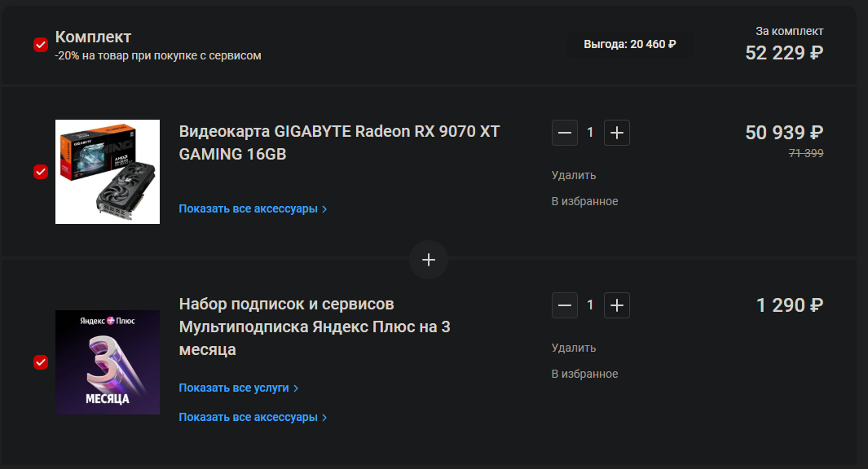Viewport: 868px width, 469px height.
Task: Click the crossed-out old price 71 399
Action: [806, 153]
